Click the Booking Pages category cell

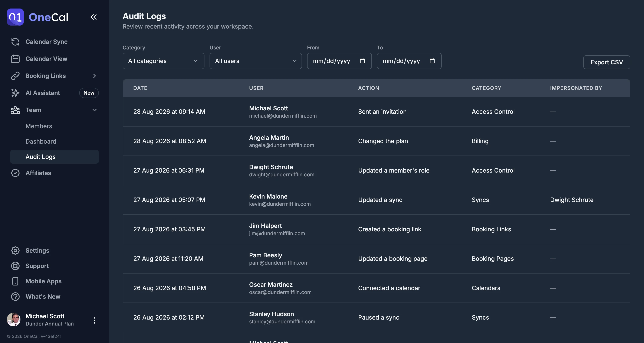coord(493,259)
